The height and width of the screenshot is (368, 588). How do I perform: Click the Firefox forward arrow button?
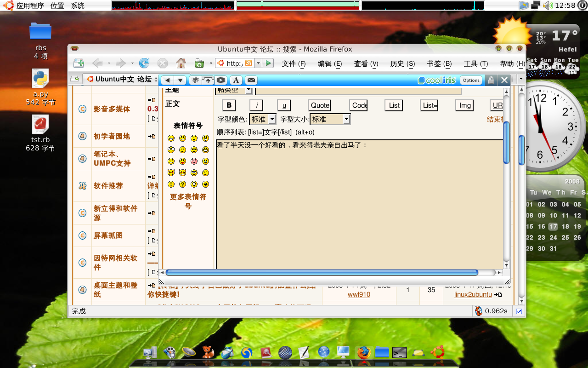point(120,63)
